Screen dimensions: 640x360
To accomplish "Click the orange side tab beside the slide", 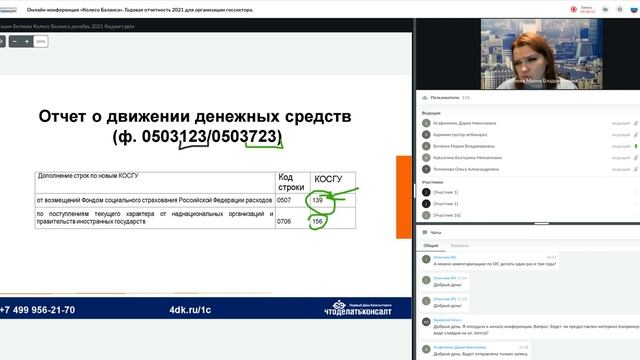I will [x=404, y=197].
